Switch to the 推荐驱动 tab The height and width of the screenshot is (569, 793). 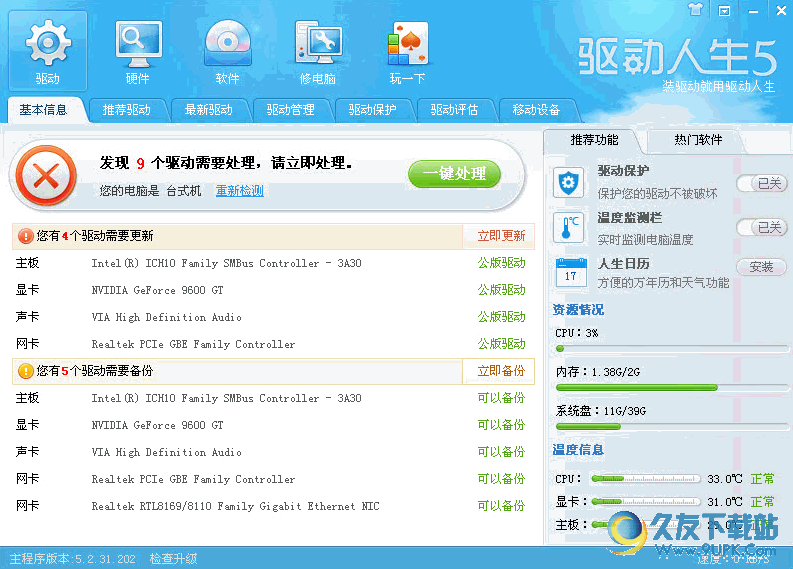126,110
